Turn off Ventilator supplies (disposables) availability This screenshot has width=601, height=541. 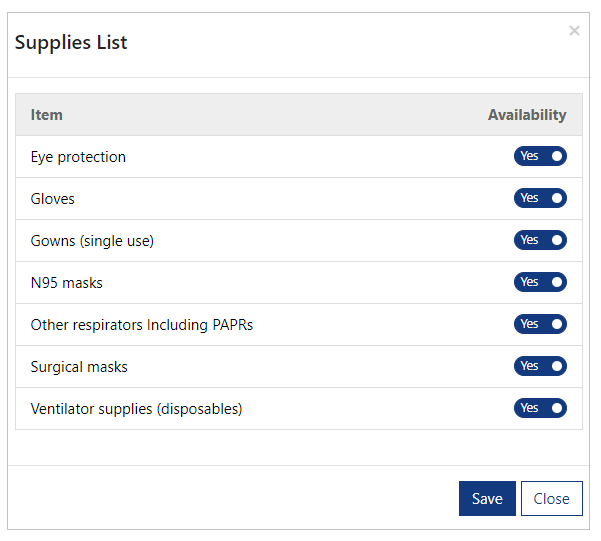pyautogui.click(x=540, y=408)
